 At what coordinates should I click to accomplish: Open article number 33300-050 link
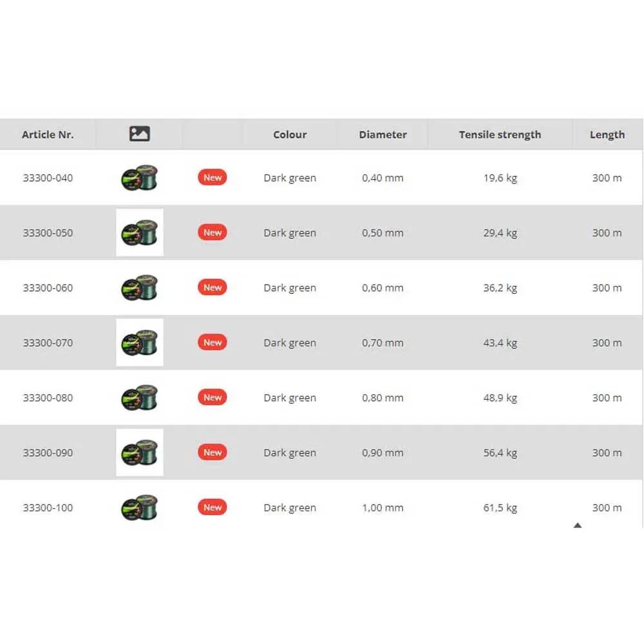click(x=48, y=233)
